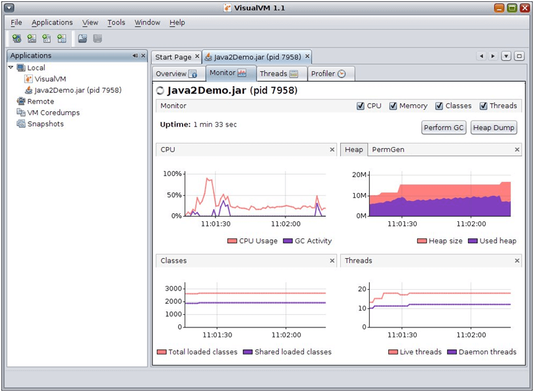Click the Threads tab icon
534x392 pixels.
tap(293, 74)
